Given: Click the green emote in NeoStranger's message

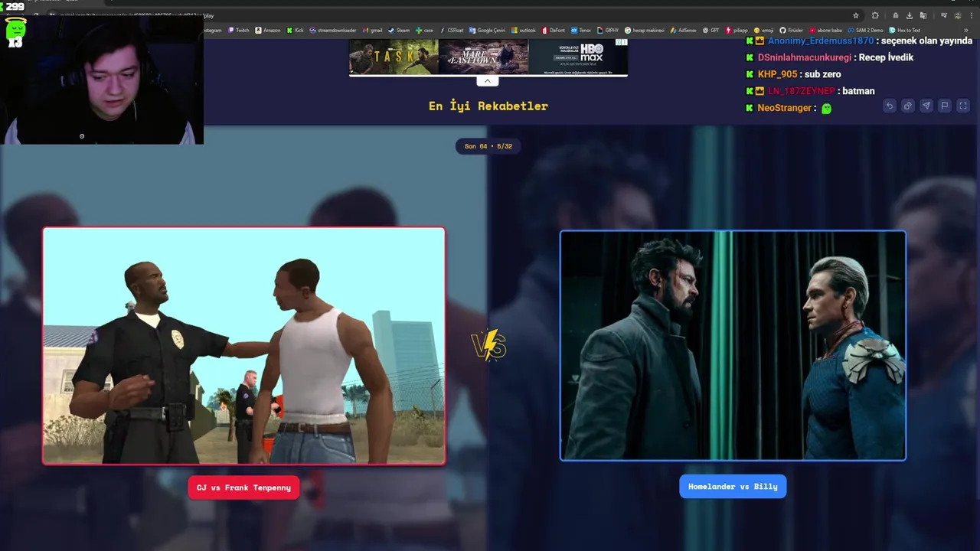Looking at the screenshot, I should (826, 109).
